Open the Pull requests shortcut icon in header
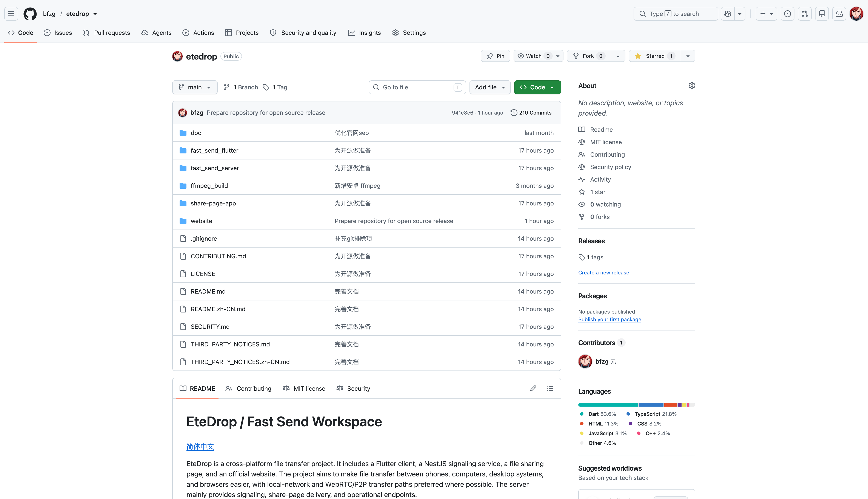 pos(805,14)
